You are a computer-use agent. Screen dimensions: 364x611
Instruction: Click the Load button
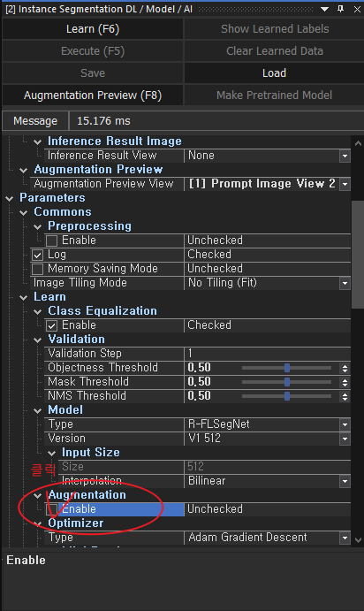[x=274, y=73]
